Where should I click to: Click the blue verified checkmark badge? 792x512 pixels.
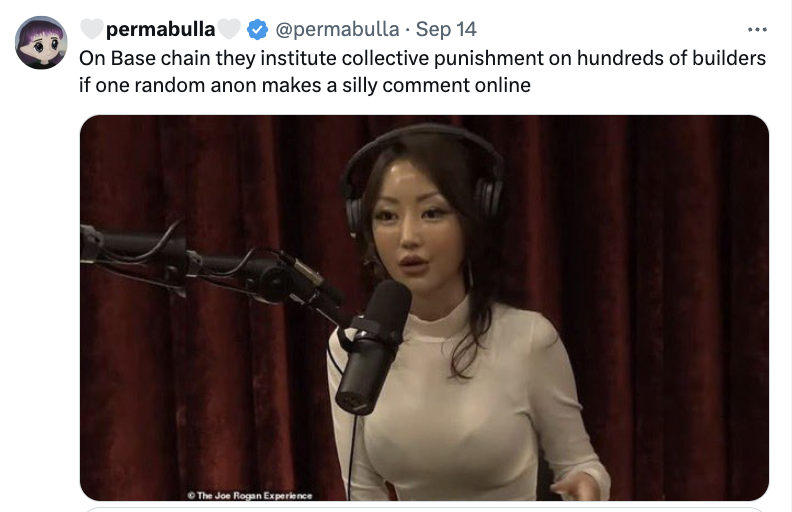pyautogui.click(x=257, y=29)
